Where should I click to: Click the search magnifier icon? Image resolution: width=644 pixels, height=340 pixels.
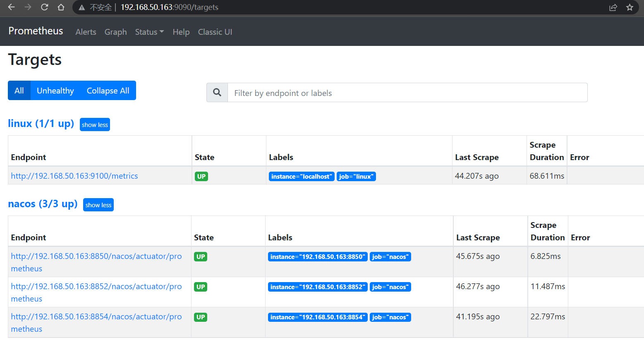[217, 93]
